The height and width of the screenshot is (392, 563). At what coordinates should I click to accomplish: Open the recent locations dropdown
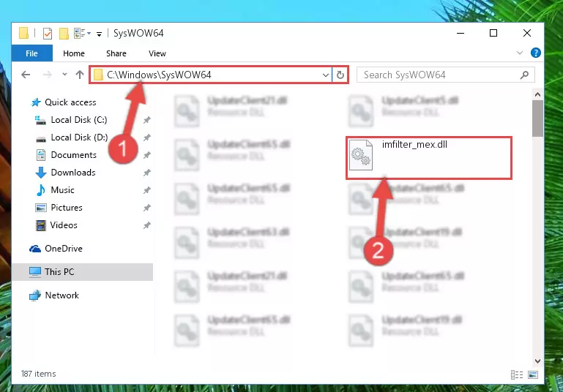(64, 75)
